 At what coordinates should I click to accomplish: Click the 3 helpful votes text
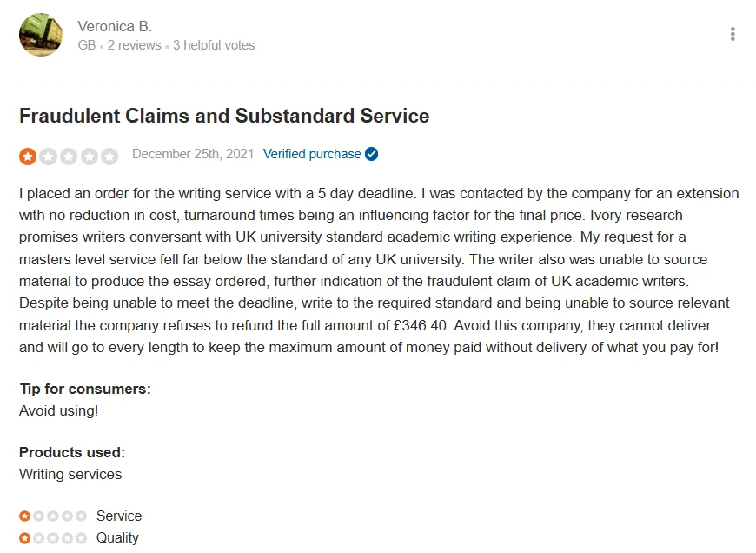click(214, 45)
